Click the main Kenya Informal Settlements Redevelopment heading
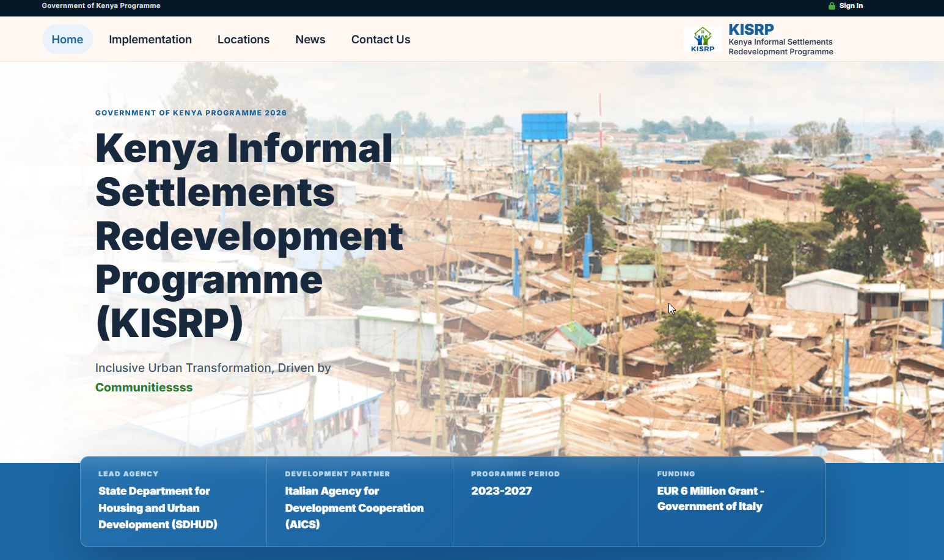Viewport: 944px width, 560px height. tap(249, 236)
